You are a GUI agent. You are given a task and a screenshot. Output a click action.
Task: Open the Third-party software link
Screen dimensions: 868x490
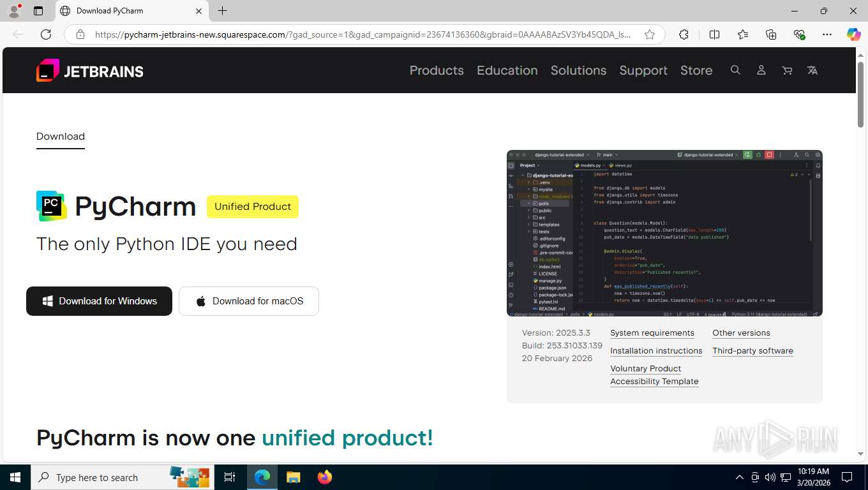[x=752, y=351]
